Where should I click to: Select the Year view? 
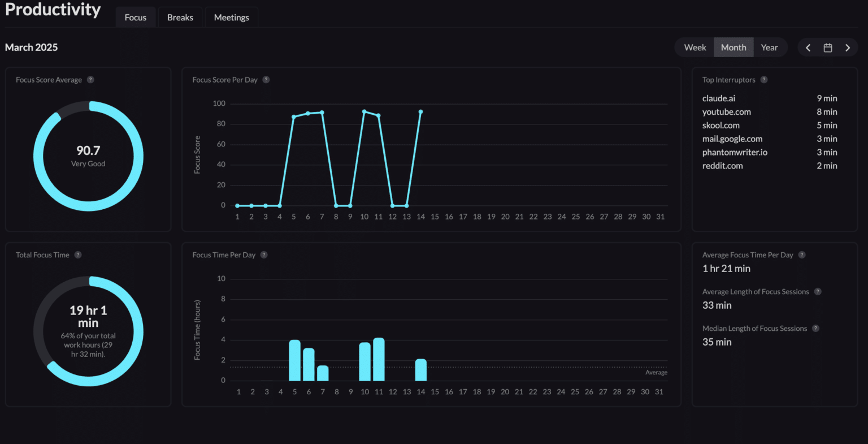tap(770, 48)
